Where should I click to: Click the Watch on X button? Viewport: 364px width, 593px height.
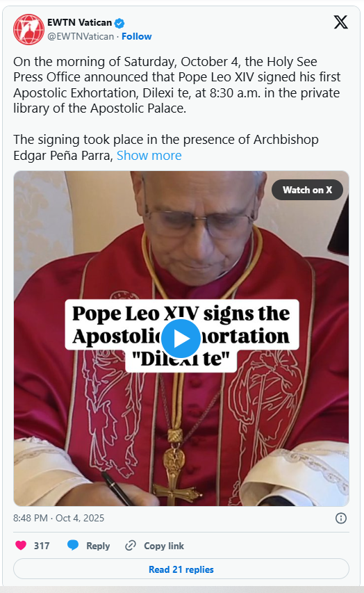click(307, 190)
